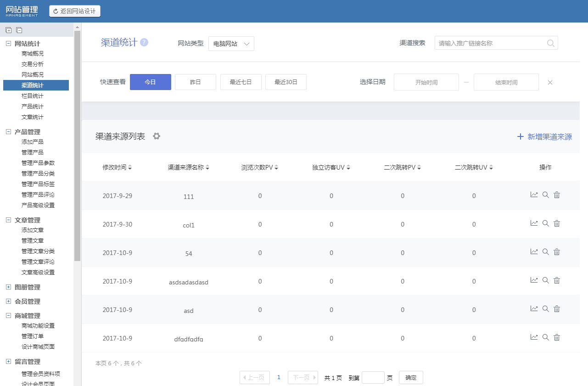Image resolution: width=588 pixels, height=386 pixels.
Task: Focus 渠道搜索 name input
Action: point(496,43)
